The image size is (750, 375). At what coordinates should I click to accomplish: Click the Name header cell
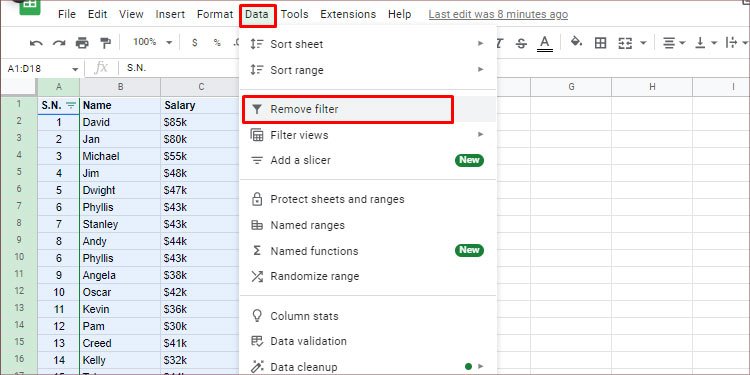coord(120,105)
